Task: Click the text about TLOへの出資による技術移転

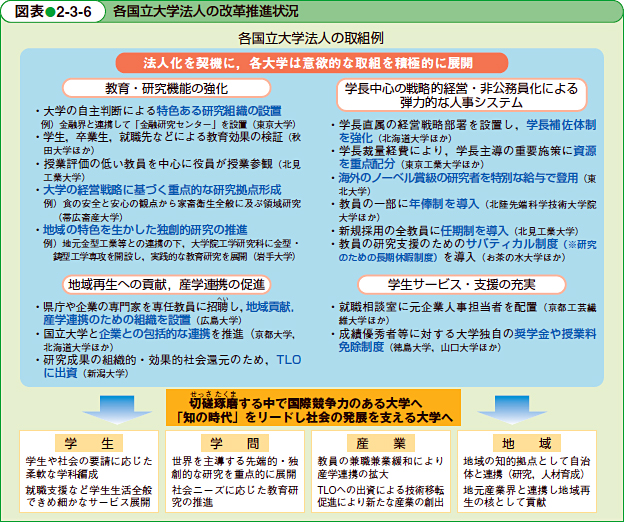Action: tap(380, 496)
